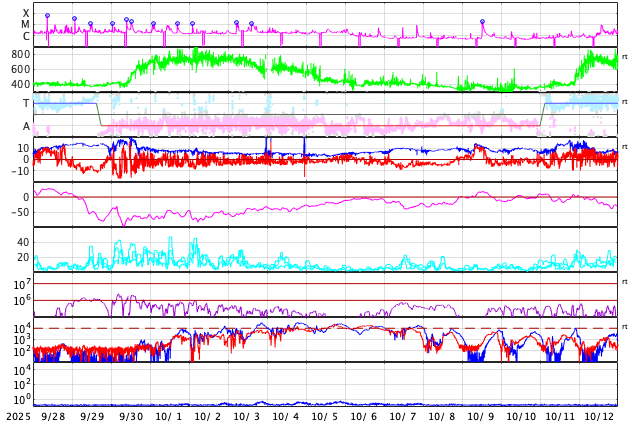
Task: Select the 'T' sector label
Action: pyautogui.click(x=26, y=103)
